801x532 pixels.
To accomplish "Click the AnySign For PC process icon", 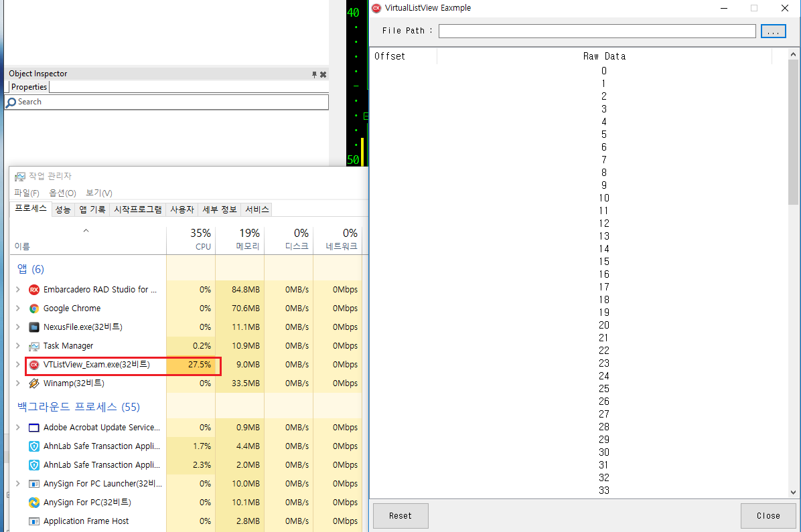I will point(34,503).
